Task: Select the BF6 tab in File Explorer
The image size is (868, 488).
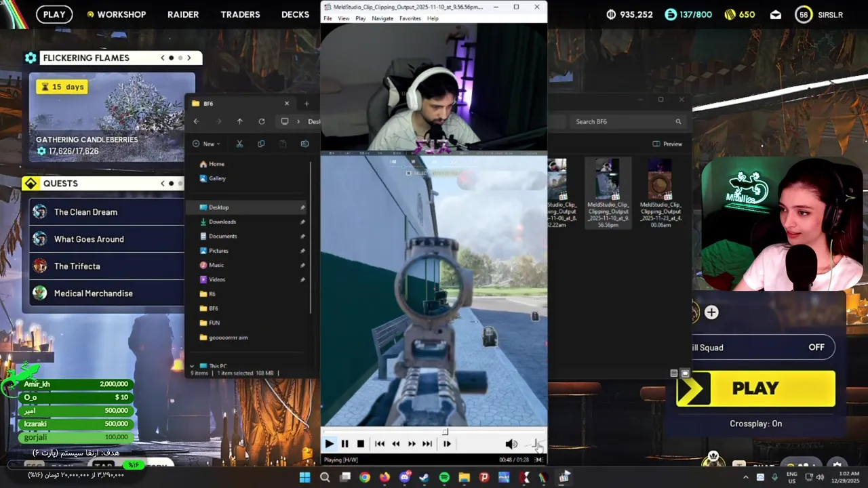Action: coord(240,104)
